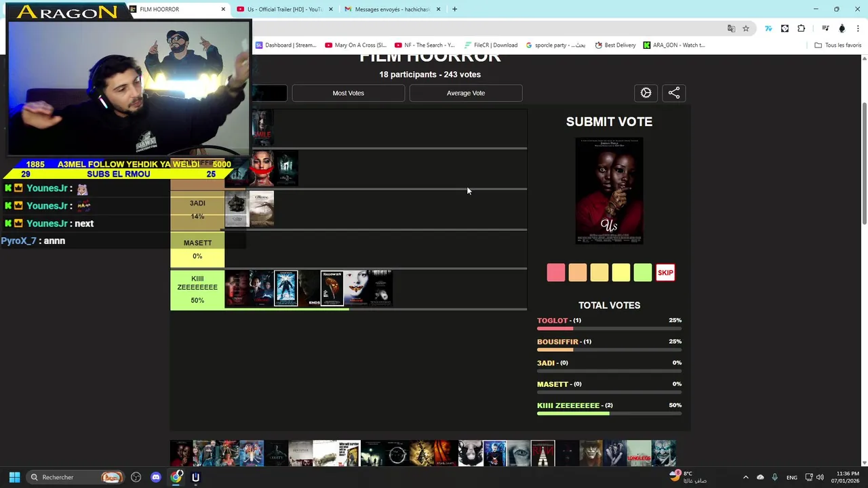868x488 pixels.
Task: Click the SKIP vote button
Action: [665, 272]
